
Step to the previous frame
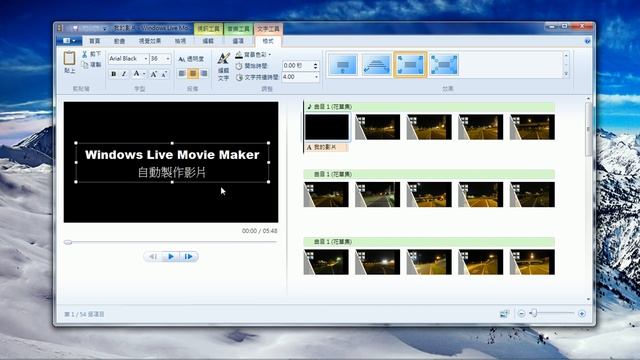pyautogui.click(x=153, y=256)
